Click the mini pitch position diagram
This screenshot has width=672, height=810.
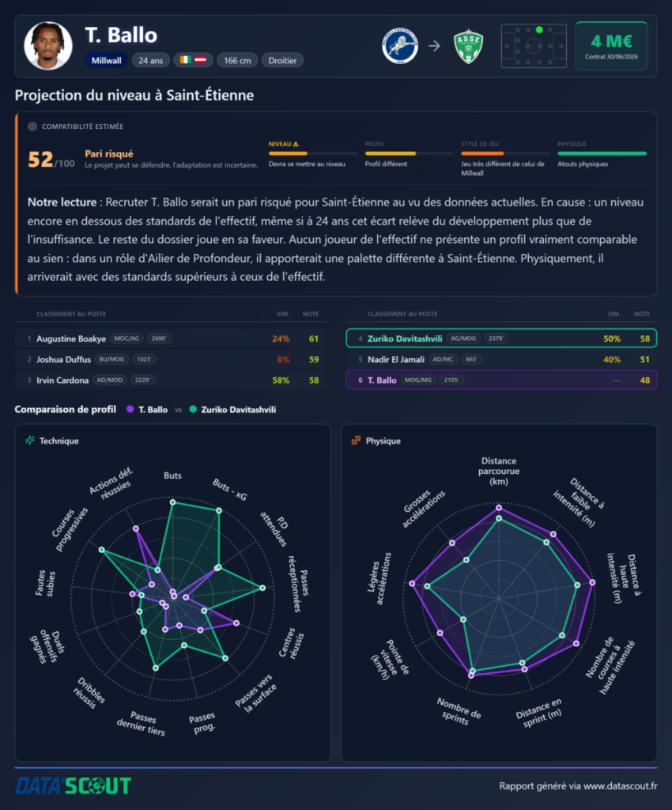click(534, 46)
